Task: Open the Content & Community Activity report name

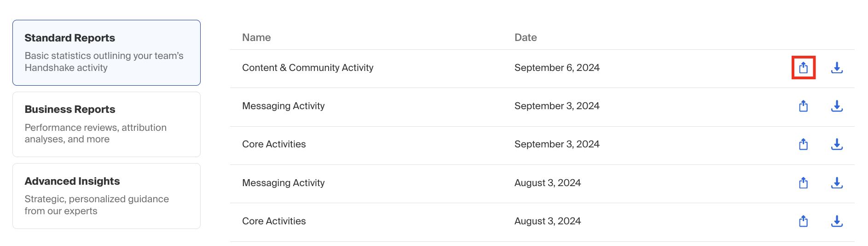Action: pos(307,68)
